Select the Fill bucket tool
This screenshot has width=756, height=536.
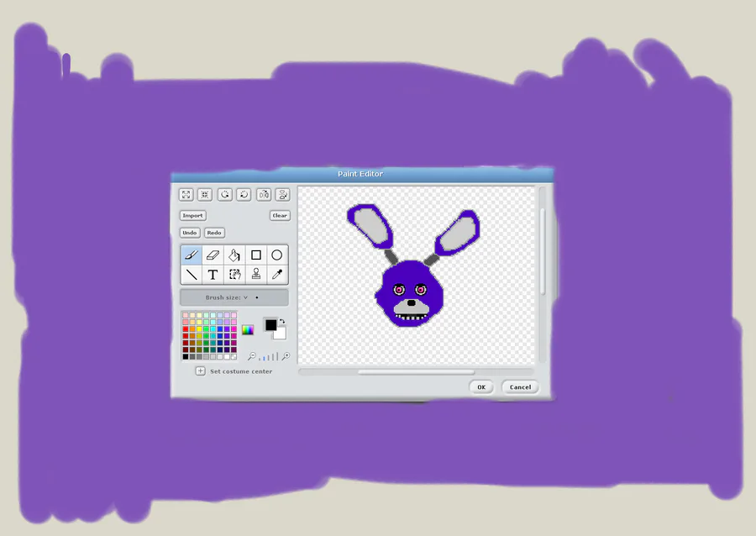click(x=234, y=255)
